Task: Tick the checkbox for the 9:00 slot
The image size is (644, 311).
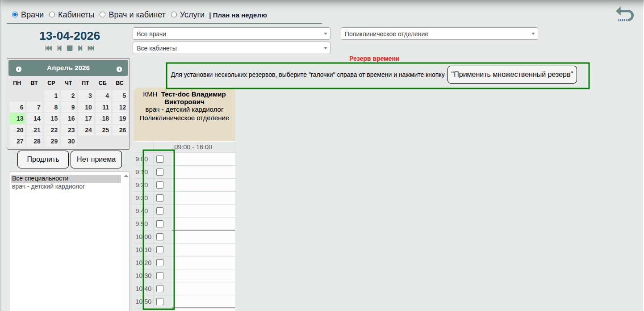Action: pos(160,159)
